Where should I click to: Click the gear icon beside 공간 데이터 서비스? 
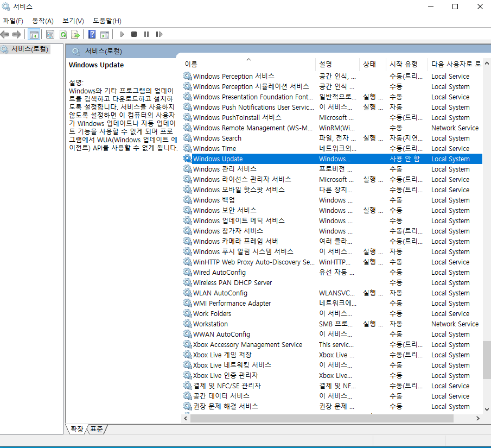(187, 396)
